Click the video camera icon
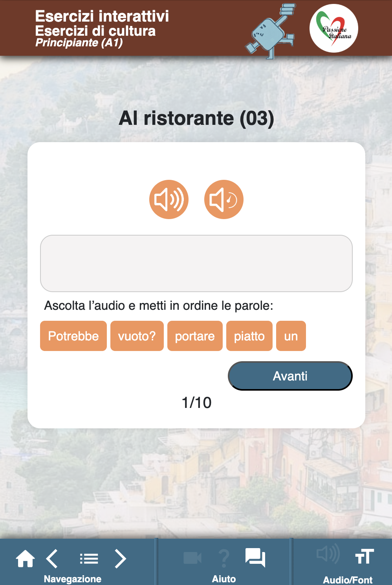Image resolution: width=392 pixels, height=585 pixels. coord(192,558)
